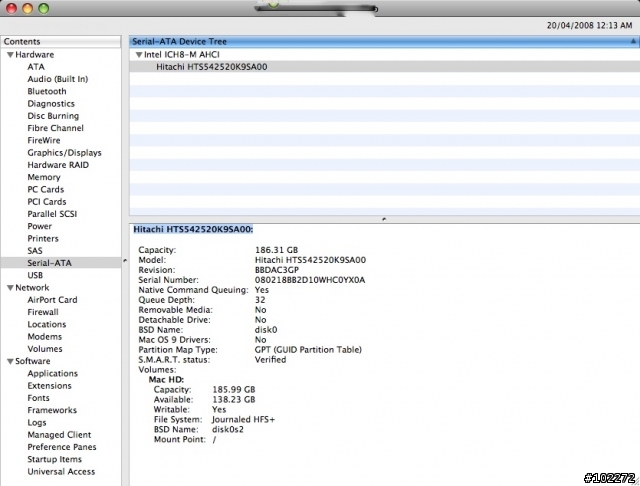
Task: Select Graphics/Displays in the sidebar
Action: coord(64,153)
